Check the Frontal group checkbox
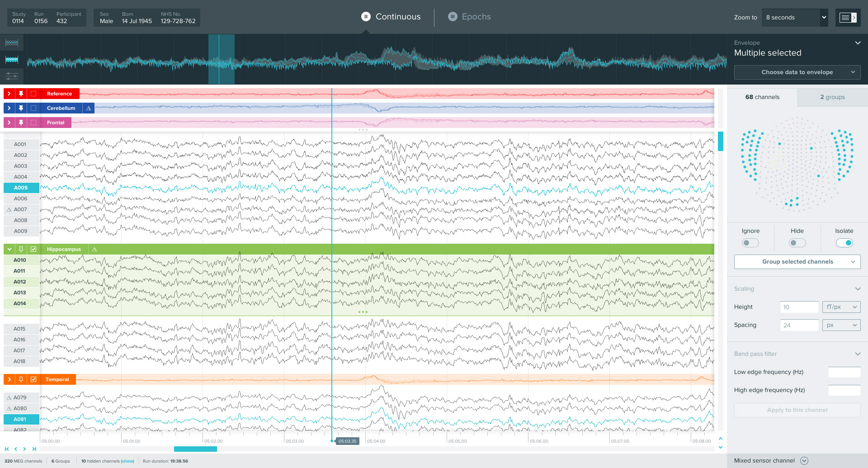Viewport: 868px width, 468px height. pos(33,123)
